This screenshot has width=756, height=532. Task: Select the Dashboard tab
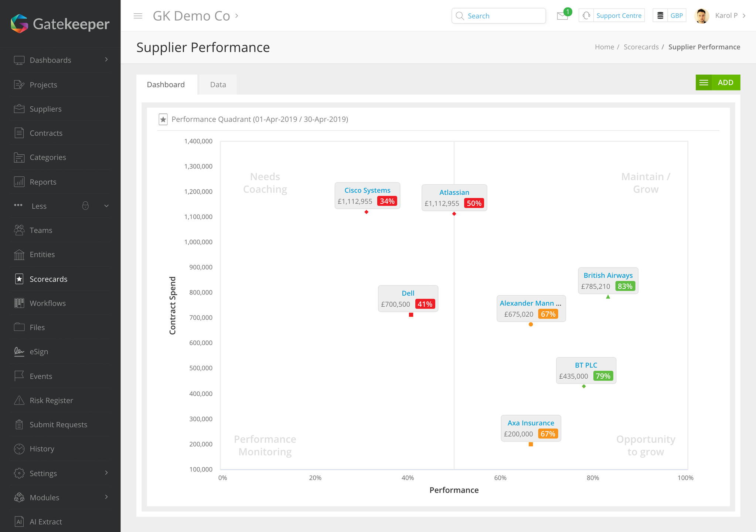coord(166,85)
